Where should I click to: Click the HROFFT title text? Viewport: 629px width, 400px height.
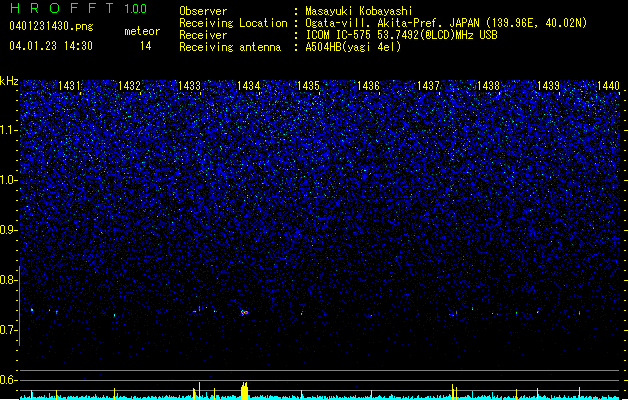[x=62, y=8]
